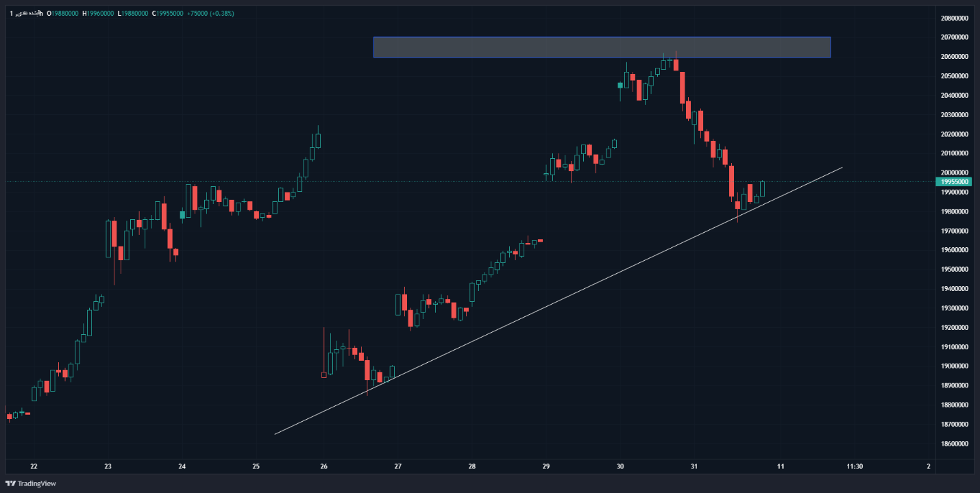Click the Low value L19880000
Screen dimensions: 980x493
(132, 13)
